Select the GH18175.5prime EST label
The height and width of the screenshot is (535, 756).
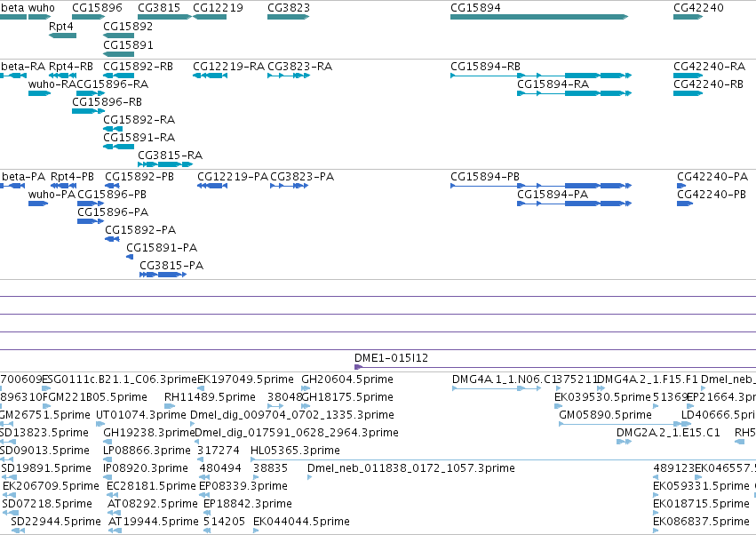click(347, 397)
